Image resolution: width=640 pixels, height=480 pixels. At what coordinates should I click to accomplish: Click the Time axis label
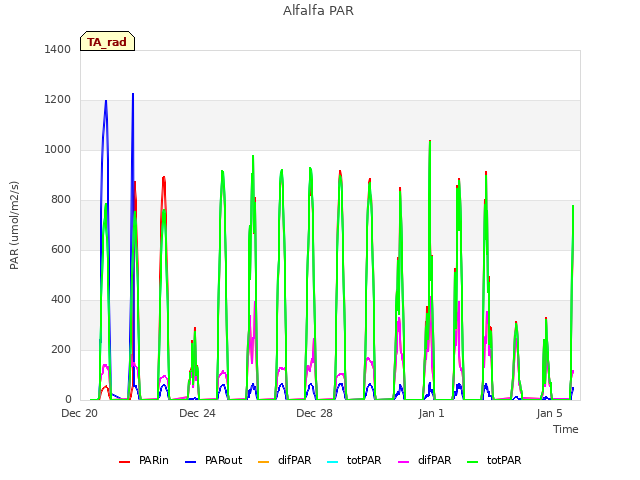[x=566, y=429]
